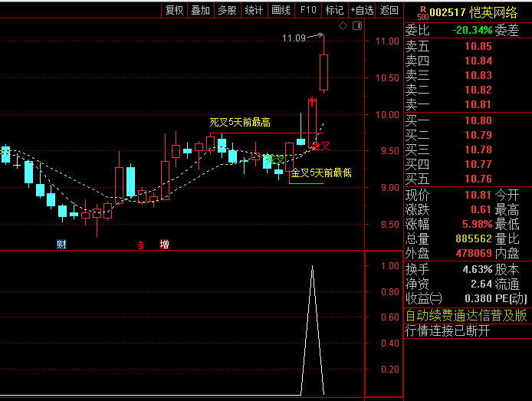Click the 财 financial marker icon
532x401 pixels.
tap(61, 245)
